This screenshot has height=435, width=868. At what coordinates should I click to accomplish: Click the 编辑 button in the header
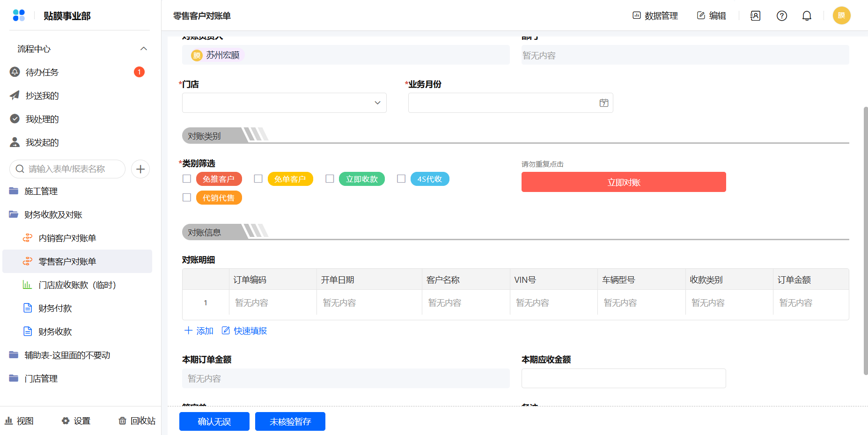[711, 15]
